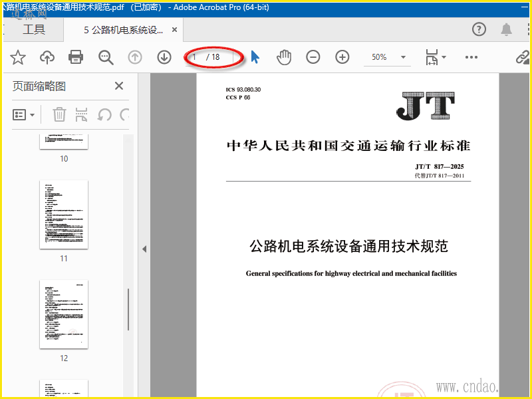Close the 公路机电系统设... document tab

(x=174, y=30)
